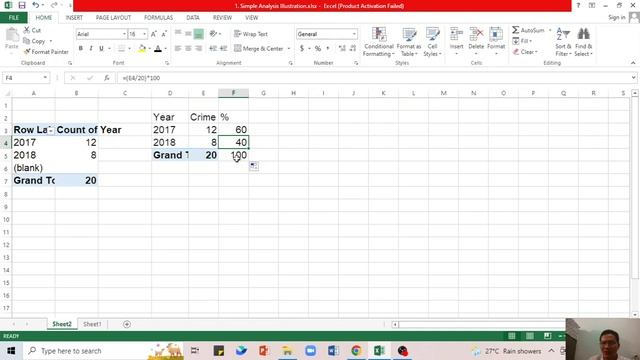Viewport: 640px width, 360px height.
Task: Open the Fill dropdown
Action: click(522, 41)
